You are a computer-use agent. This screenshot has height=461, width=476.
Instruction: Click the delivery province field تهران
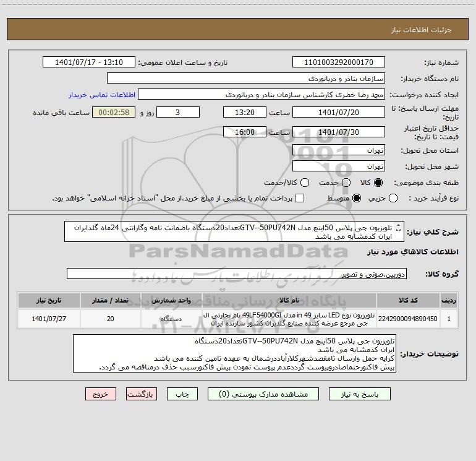pyautogui.click(x=339, y=150)
